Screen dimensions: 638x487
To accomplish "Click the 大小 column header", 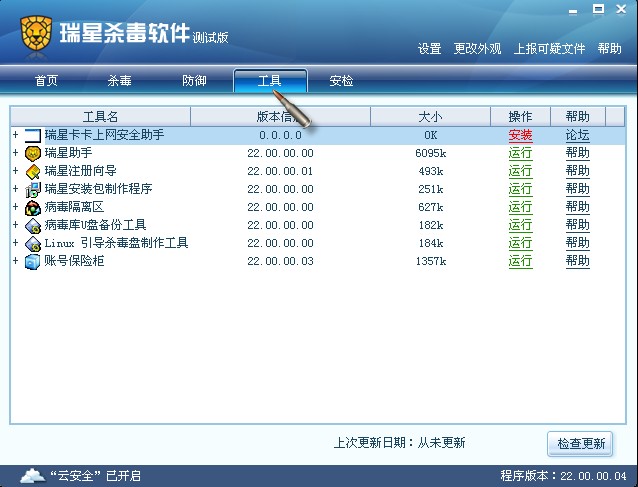I will pyautogui.click(x=430, y=117).
